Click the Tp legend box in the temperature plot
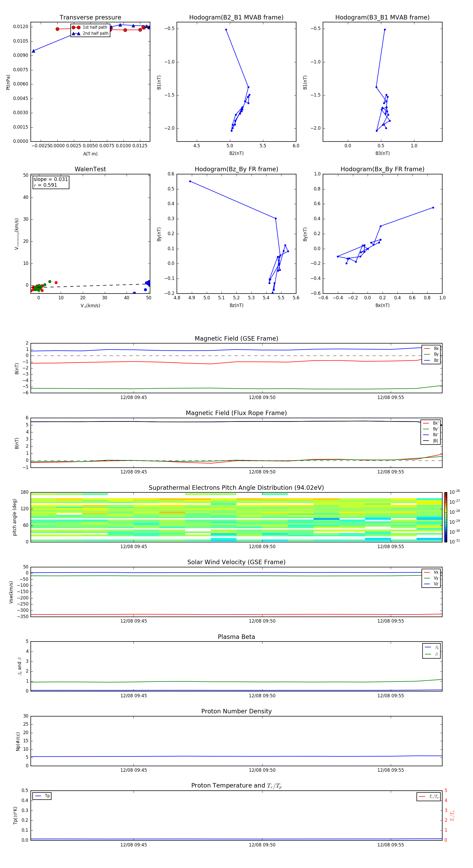The width and height of the screenshot is (473, 868). pyautogui.click(x=42, y=796)
